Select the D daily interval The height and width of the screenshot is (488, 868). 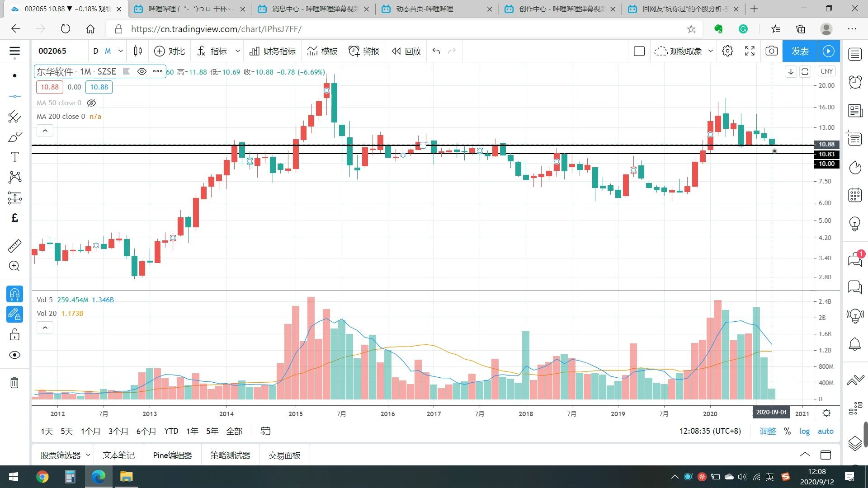(x=95, y=51)
